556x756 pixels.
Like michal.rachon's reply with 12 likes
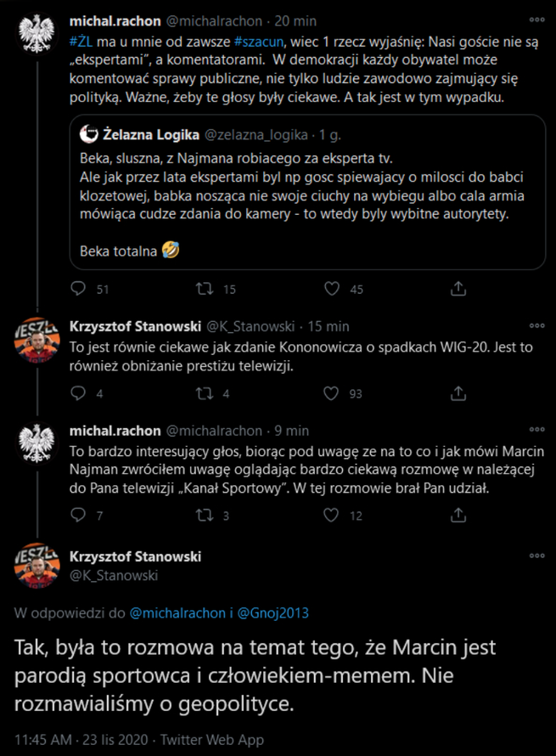(x=334, y=515)
